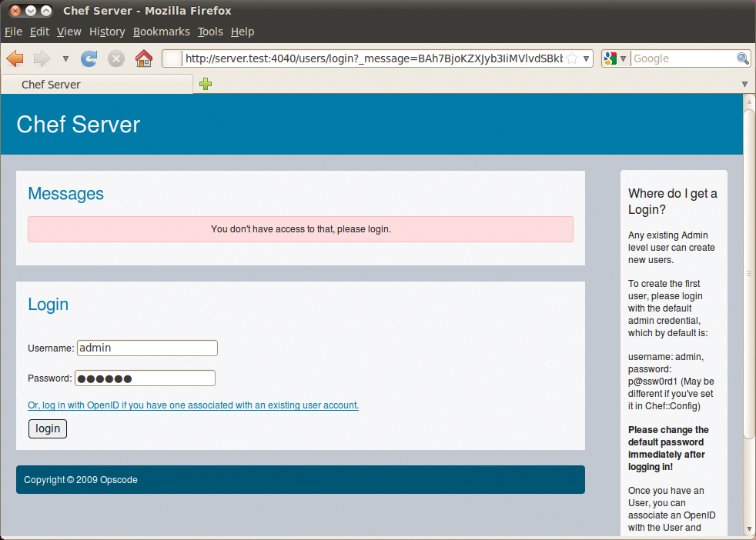The height and width of the screenshot is (540, 756).
Task: Click the Stop loading icon
Action: (x=116, y=58)
